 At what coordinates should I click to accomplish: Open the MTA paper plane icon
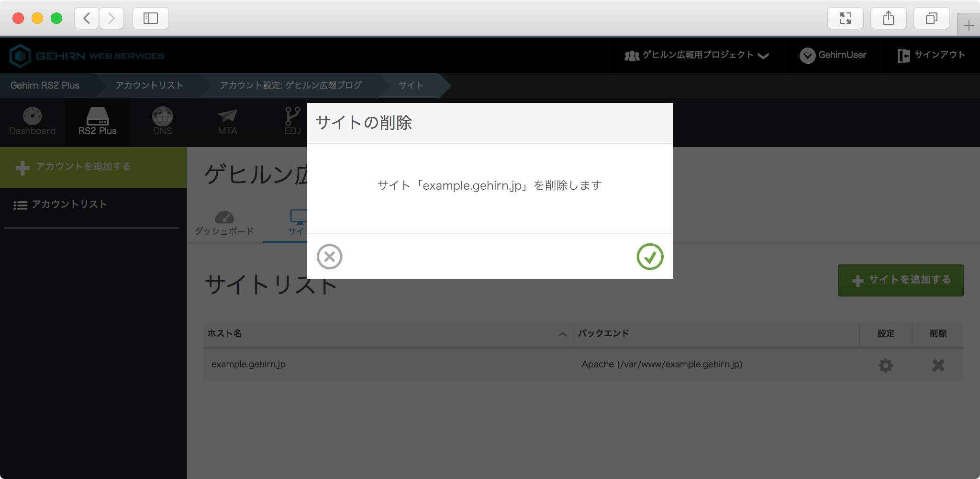point(227,122)
